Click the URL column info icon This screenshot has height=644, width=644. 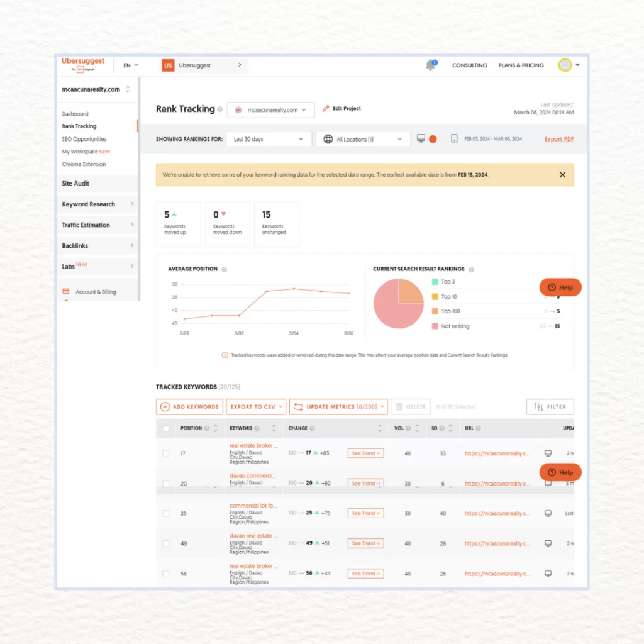pos(479,428)
